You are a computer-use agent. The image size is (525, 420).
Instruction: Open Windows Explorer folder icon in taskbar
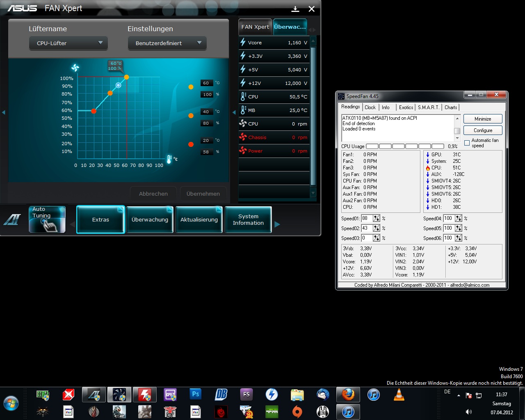[297, 395]
